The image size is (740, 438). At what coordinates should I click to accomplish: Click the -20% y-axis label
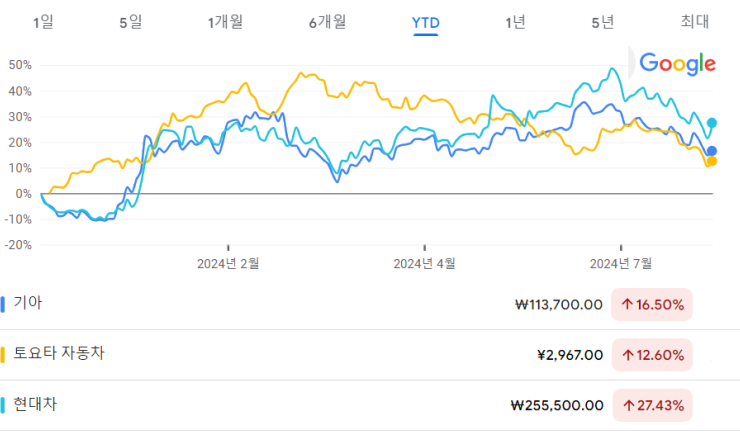point(18,245)
